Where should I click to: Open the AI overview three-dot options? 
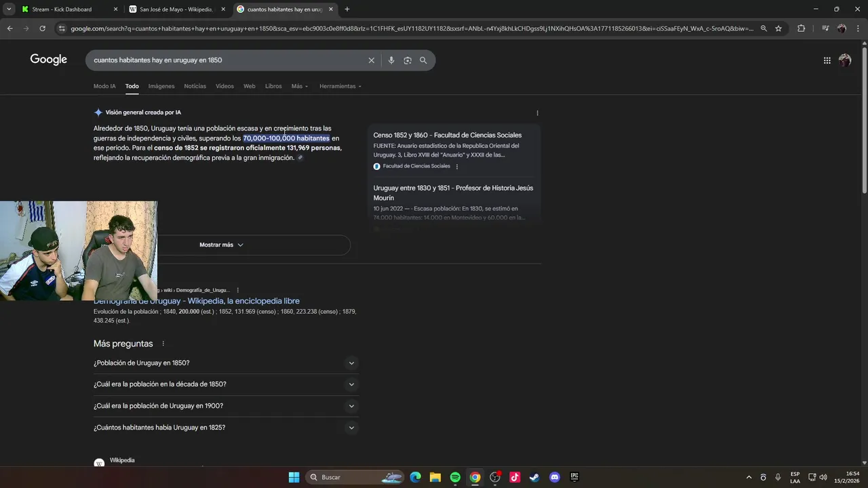click(x=537, y=113)
